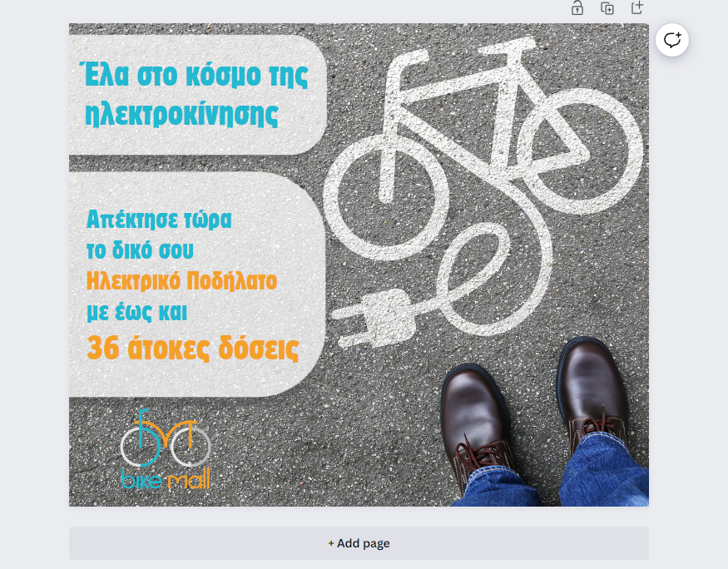
Task: Click the 'bike mall' wordmark under the logo
Action: click(166, 480)
